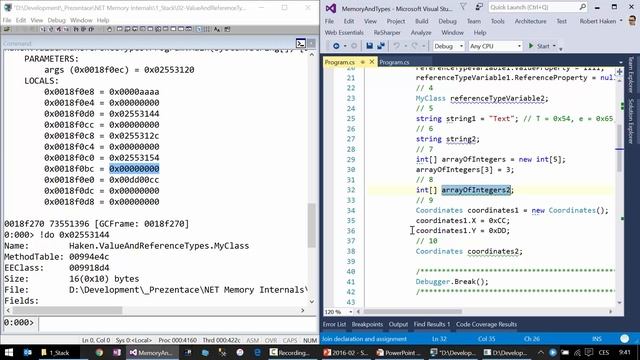Click the action center icon in system tray
Viewport: 640px width, 360px height.
[589, 352]
